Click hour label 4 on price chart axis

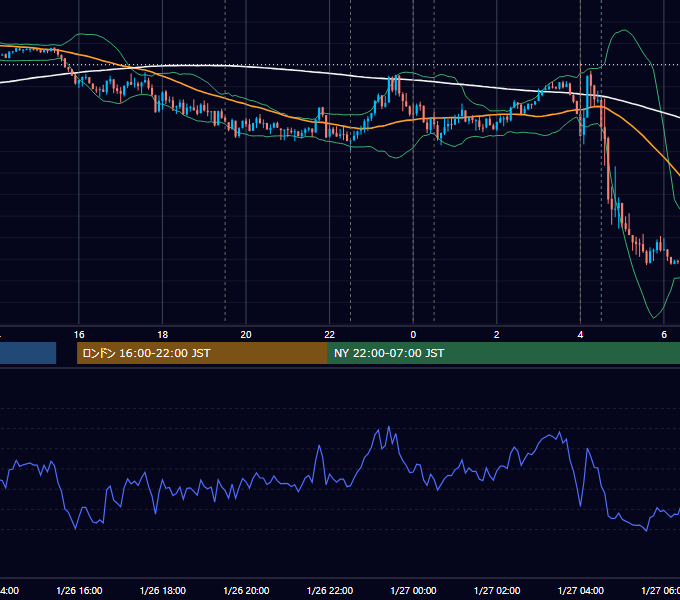click(580, 335)
